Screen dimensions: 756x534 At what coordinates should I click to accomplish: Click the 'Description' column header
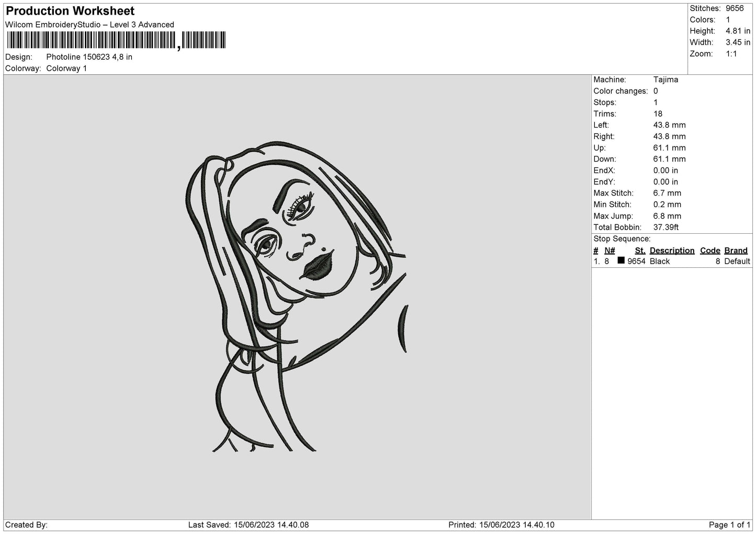pyautogui.click(x=672, y=251)
